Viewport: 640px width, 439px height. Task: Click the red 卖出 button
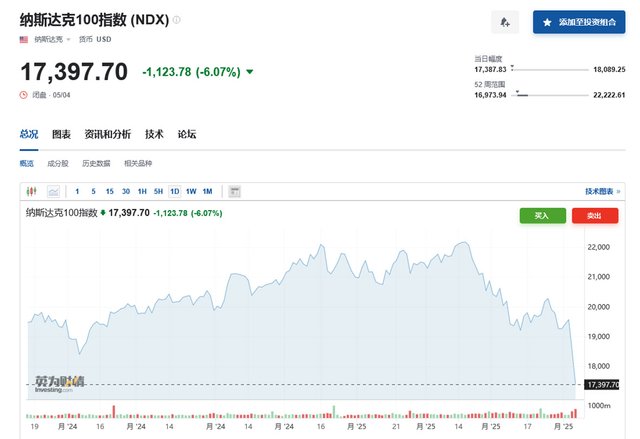tap(595, 215)
